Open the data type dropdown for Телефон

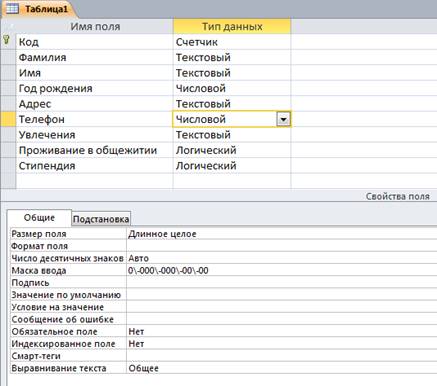click(x=283, y=119)
